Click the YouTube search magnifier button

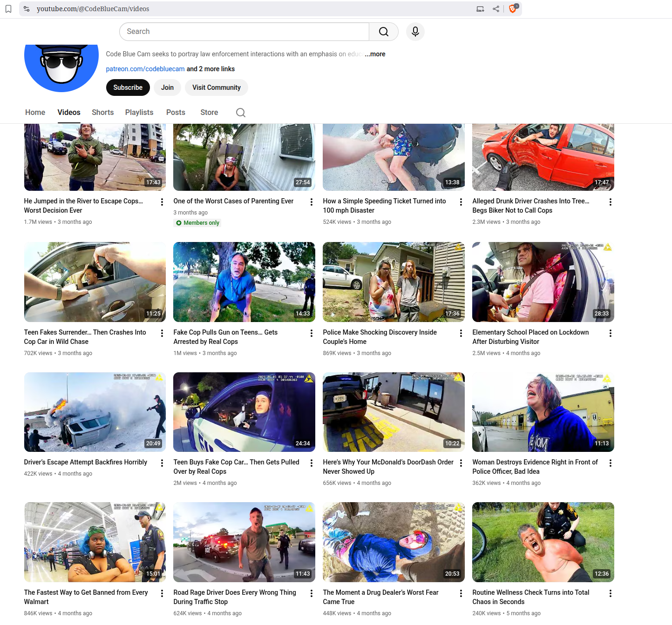(x=384, y=32)
